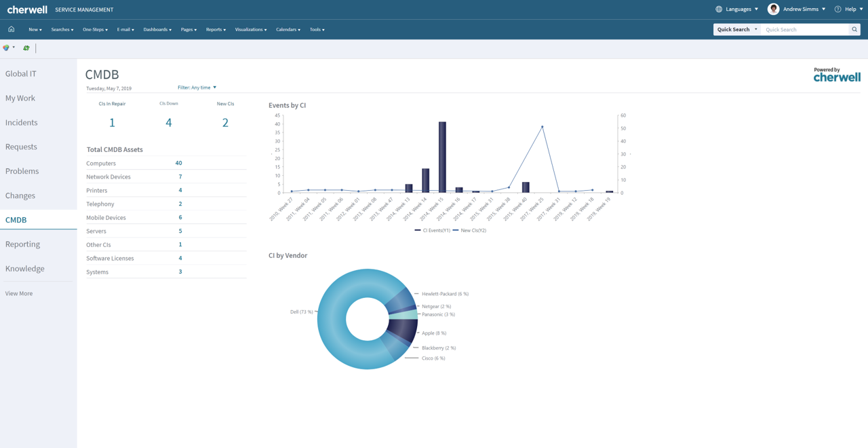Viewport: 868px width, 448px height.
Task: Click the Help question mark icon
Action: pos(837,10)
